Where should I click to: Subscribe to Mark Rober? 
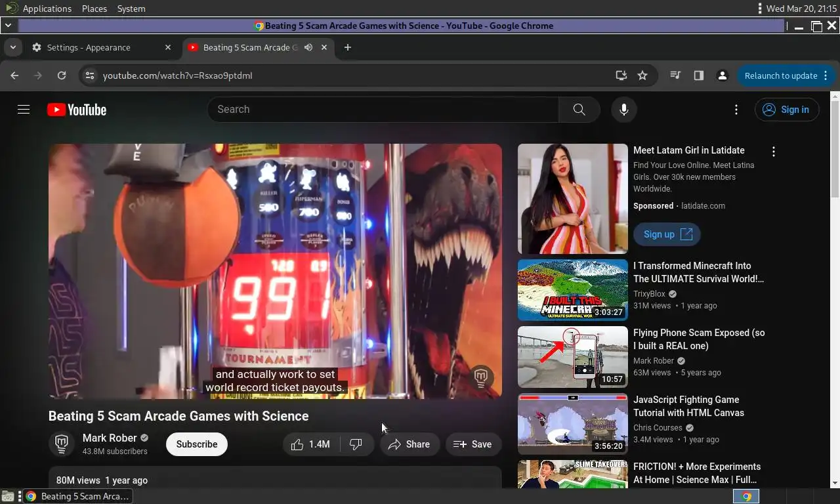(196, 444)
